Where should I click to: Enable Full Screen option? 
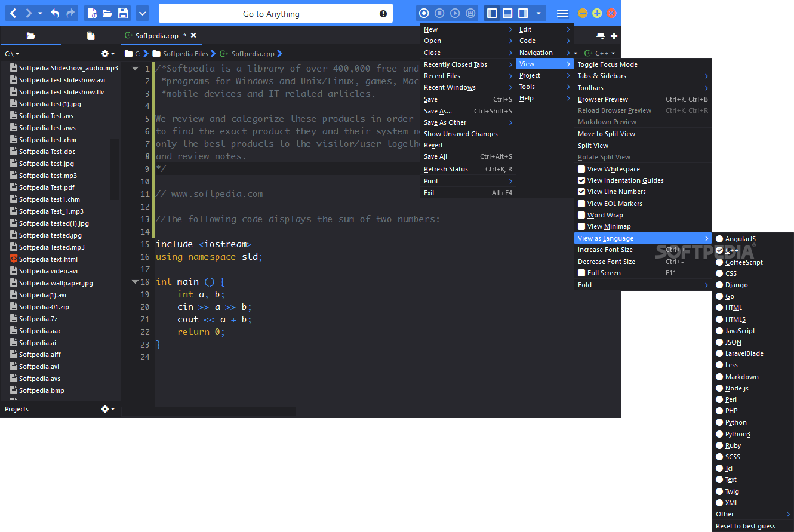pyautogui.click(x=581, y=273)
